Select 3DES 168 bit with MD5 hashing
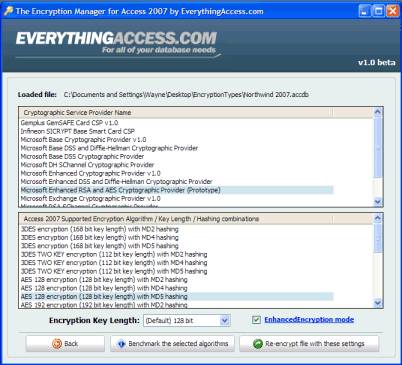402x365 pixels. pyautogui.click(x=177, y=246)
